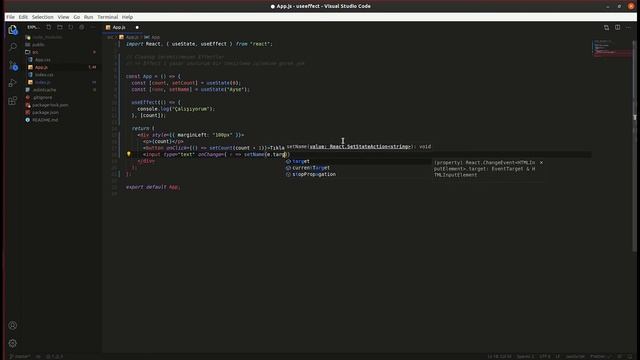Click Collapse Folders icon in Explorer header
Viewport: 640px width, 360px height.
click(82, 27)
